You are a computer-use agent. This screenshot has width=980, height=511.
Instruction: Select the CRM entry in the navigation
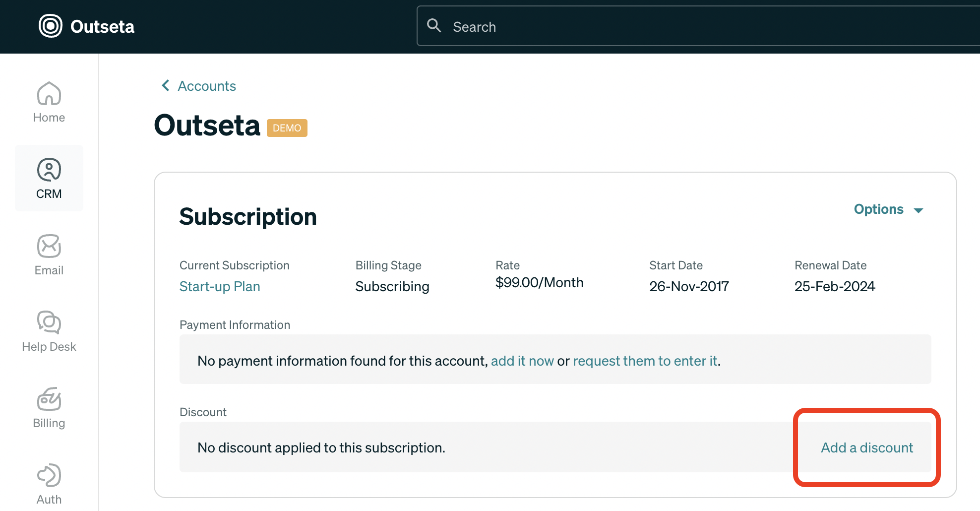pyautogui.click(x=49, y=193)
